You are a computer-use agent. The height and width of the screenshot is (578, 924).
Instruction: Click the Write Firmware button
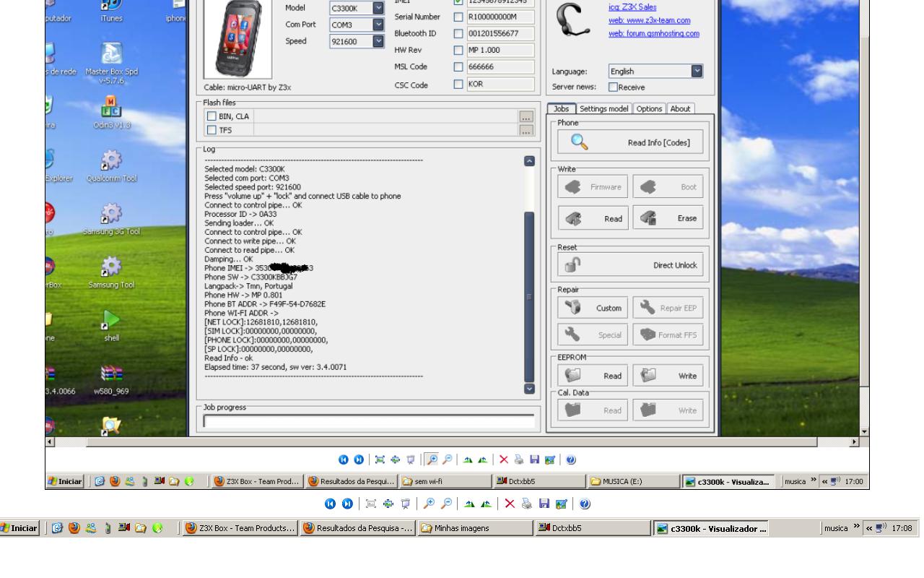pos(593,186)
